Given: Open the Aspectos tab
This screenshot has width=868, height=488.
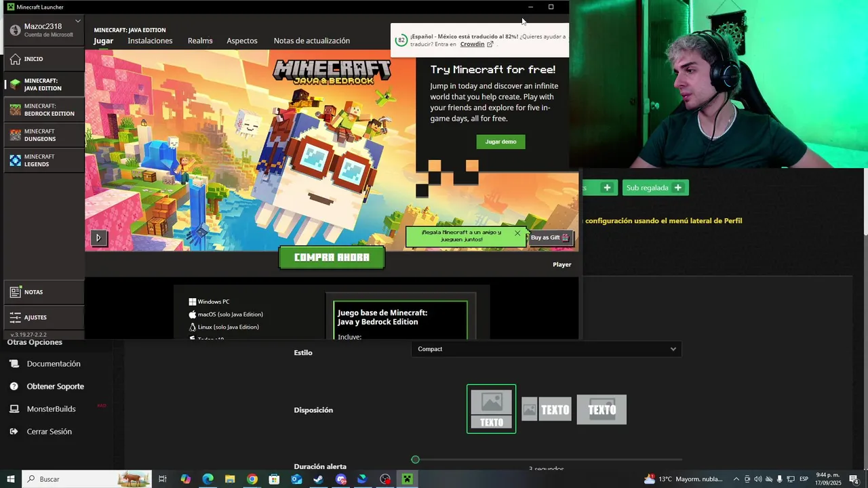Looking at the screenshot, I should (x=242, y=41).
